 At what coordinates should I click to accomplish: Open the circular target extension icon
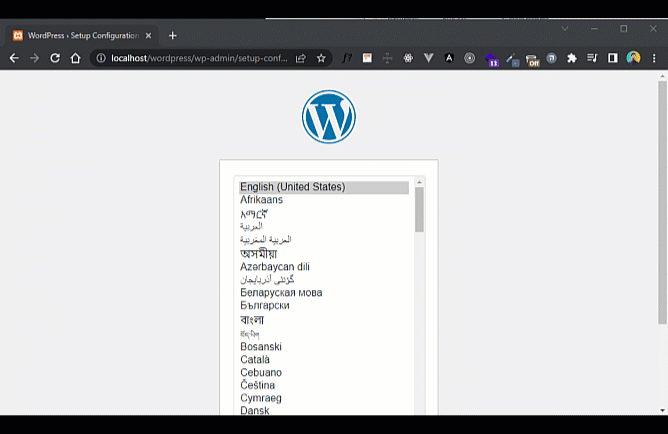[x=469, y=58]
